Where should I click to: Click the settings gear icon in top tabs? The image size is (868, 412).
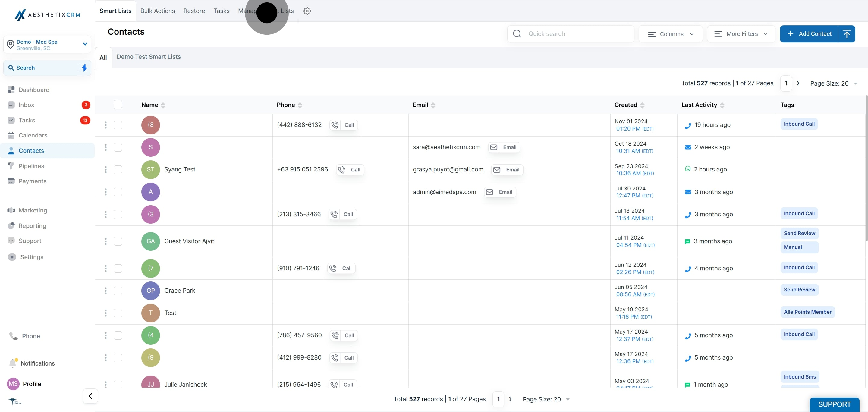coord(307,11)
